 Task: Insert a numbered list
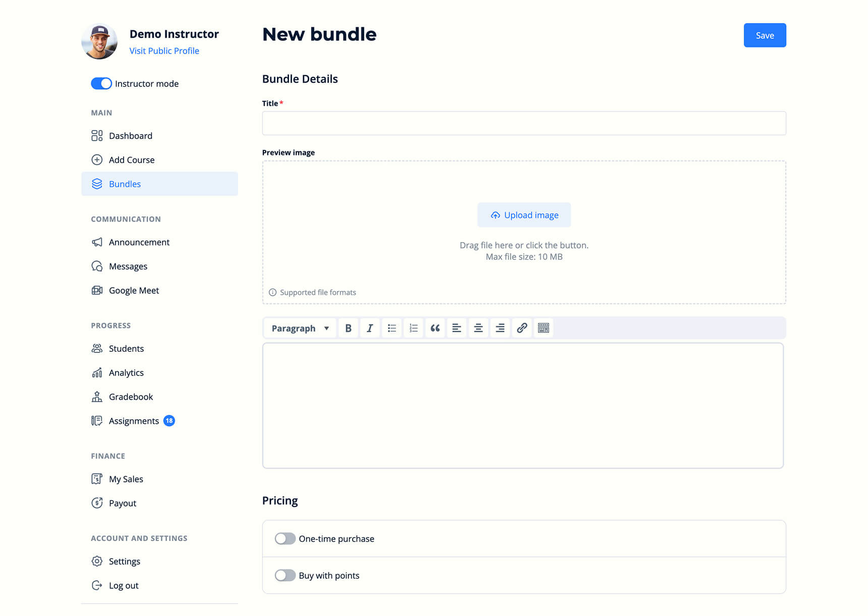413,328
